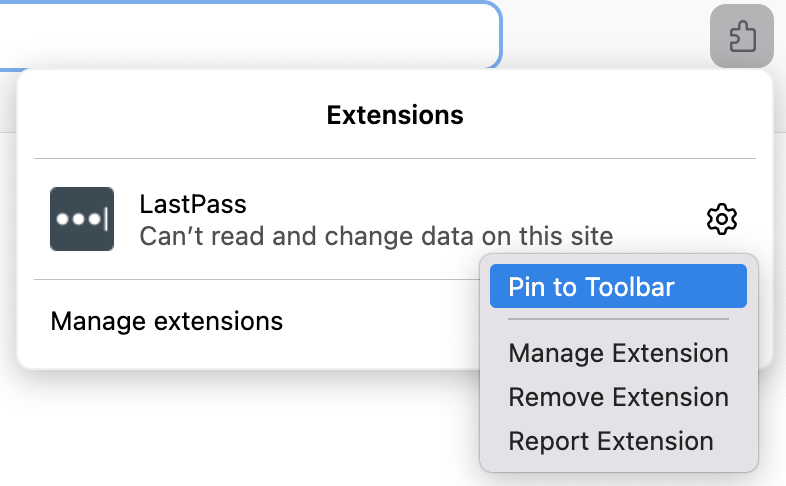The image size is (786, 486).
Task: Click the three white dots in LastPass logo
Action: [x=76, y=219]
